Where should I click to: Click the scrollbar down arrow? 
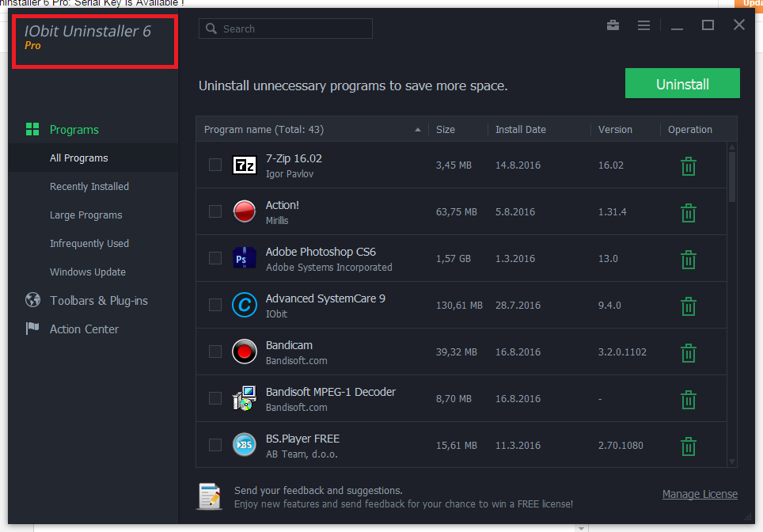pos(732,462)
